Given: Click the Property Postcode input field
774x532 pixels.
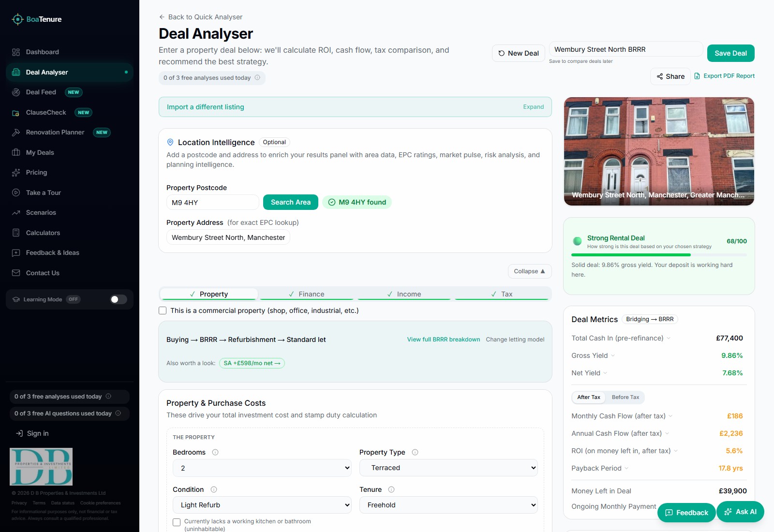Looking at the screenshot, I should pyautogui.click(x=213, y=203).
